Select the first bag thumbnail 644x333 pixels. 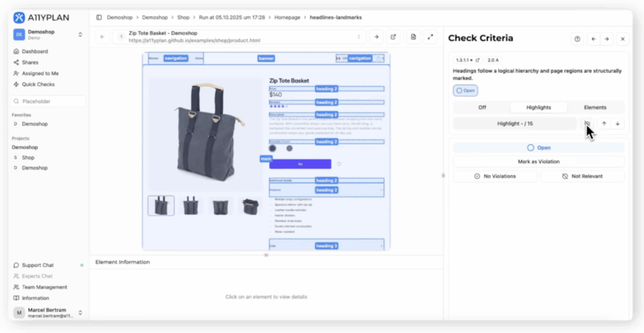pyautogui.click(x=161, y=206)
